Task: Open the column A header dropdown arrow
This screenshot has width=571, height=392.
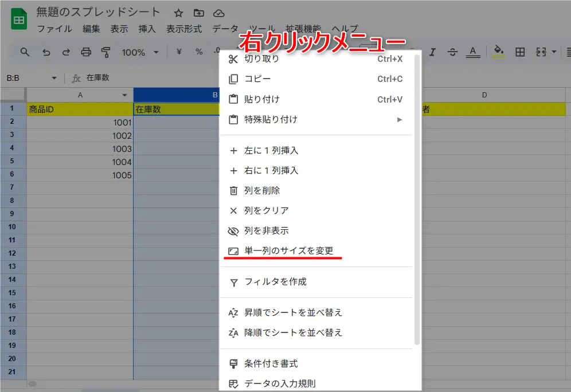Action: coord(124,95)
